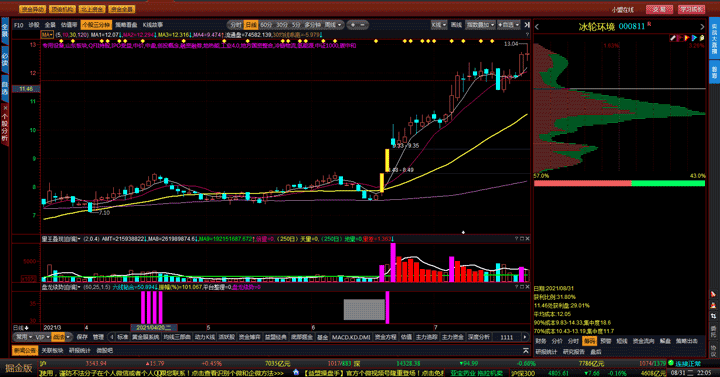Go to previous stock with left arrow
The image size is (720, 377).
point(537,27)
